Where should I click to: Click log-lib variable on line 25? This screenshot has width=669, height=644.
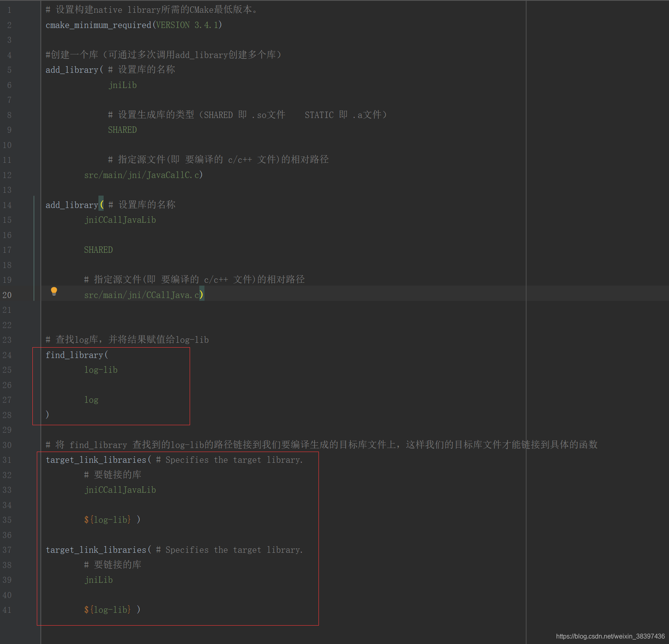101,370
